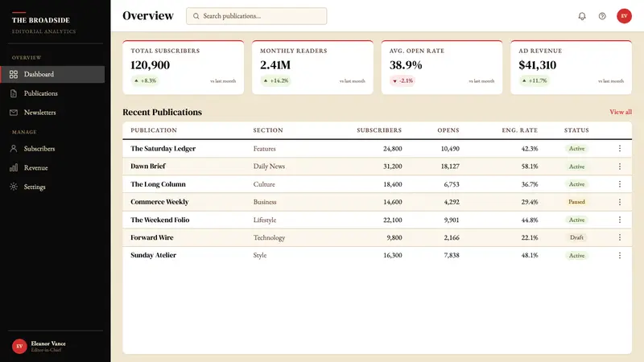
Task: Click the Lifestyle section cell
Action: pyautogui.click(x=265, y=220)
